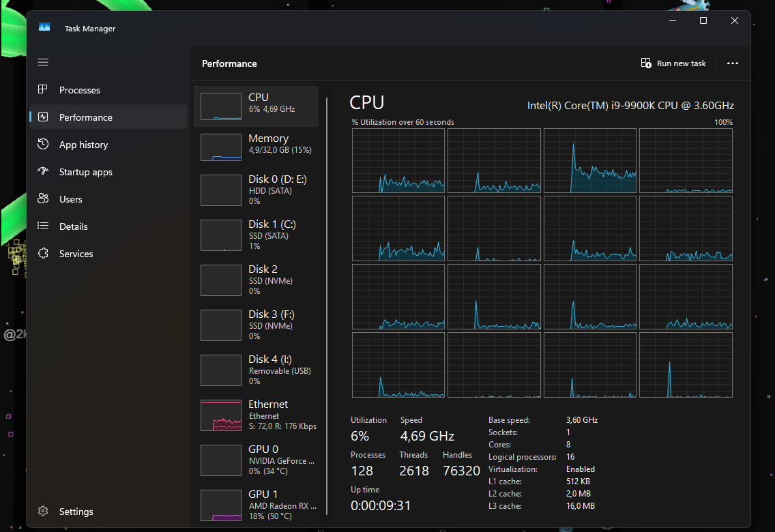This screenshot has width=775, height=532.
Task: Select the Memory mini graph thumbnail
Action: tap(221, 147)
